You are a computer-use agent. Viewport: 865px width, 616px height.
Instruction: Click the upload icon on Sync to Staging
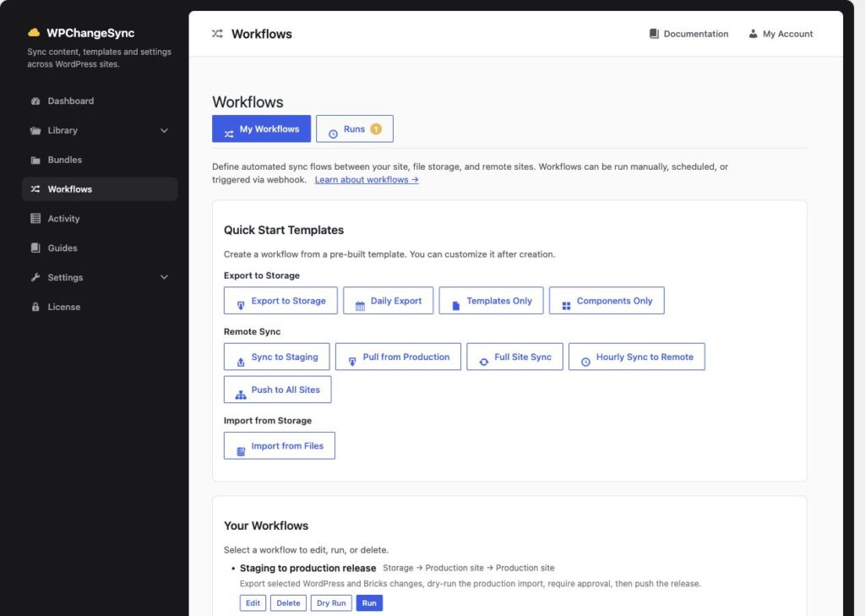coord(241,362)
